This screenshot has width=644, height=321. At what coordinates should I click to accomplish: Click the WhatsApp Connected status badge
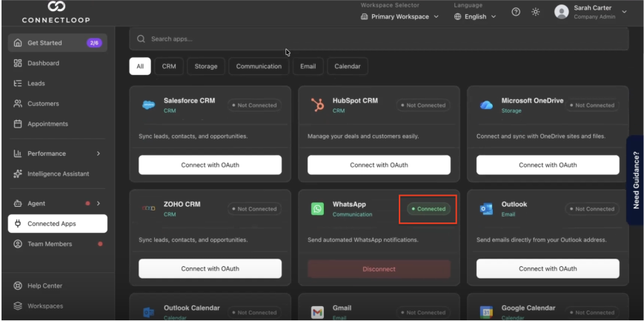pyautogui.click(x=428, y=209)
